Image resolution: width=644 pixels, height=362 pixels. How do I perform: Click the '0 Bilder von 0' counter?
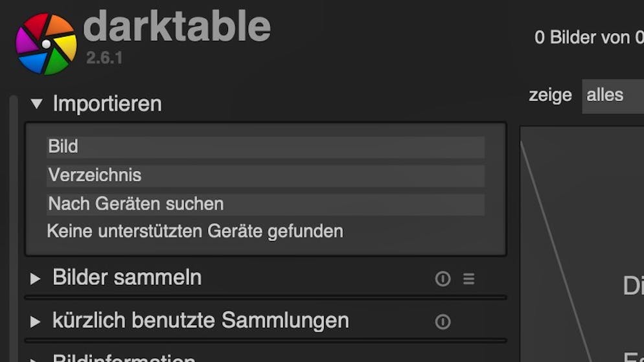(589, 38)
